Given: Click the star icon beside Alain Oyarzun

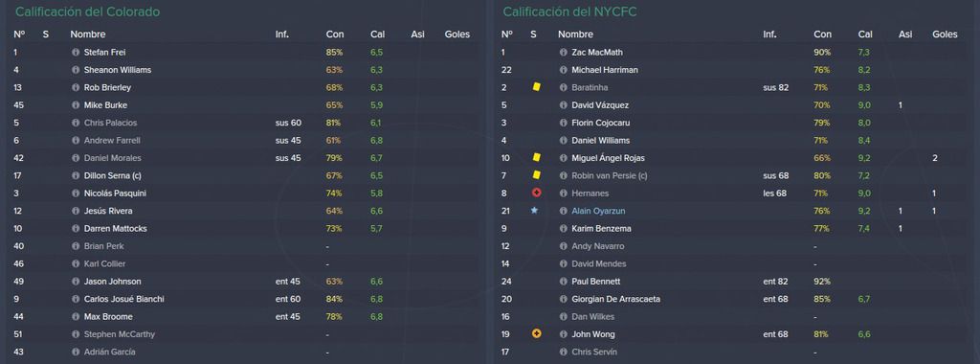Looking at the screenshot, I should (x=534, y=211).
